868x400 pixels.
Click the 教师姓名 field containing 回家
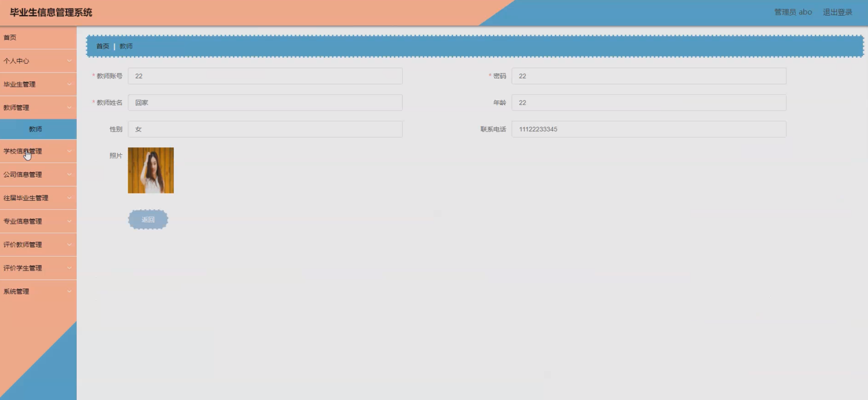pos(265,103)
